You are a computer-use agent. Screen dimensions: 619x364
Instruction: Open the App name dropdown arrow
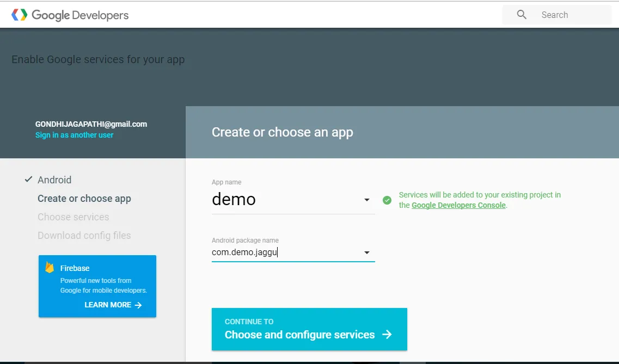pos(367,200)
